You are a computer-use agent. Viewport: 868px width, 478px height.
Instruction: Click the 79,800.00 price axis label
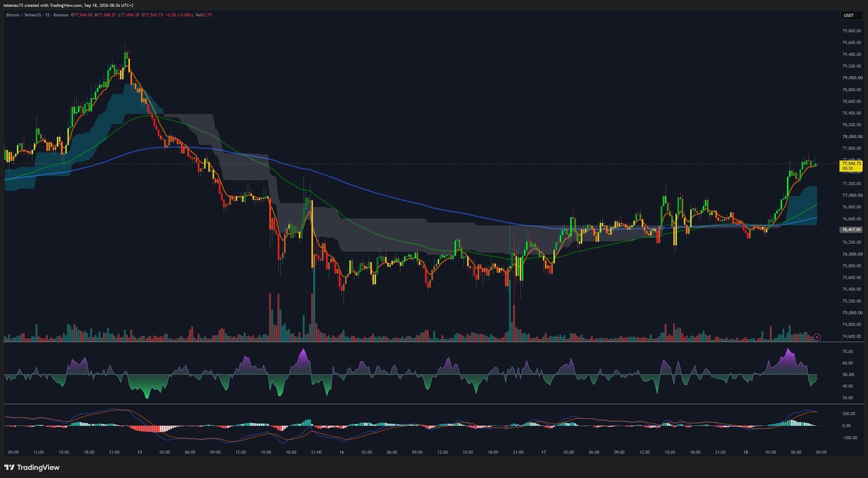click(852, 31)
